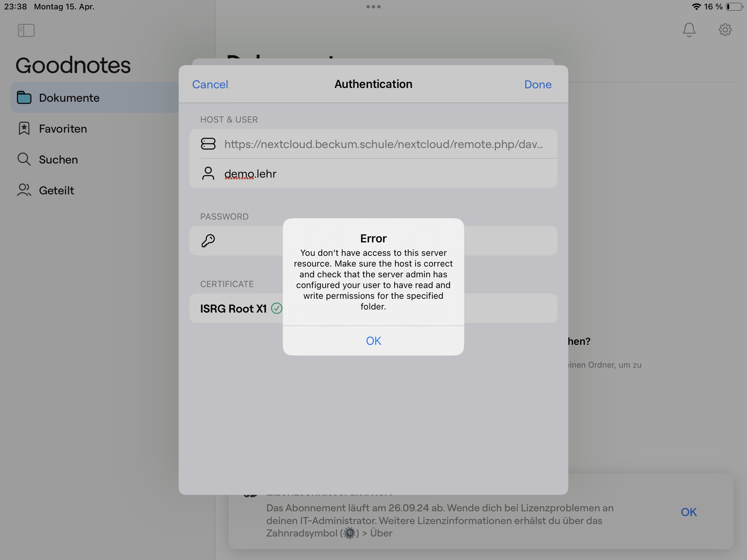Tap the Error alert title
This screenshot has width=747, height=560.
click(x=373, y=238)
